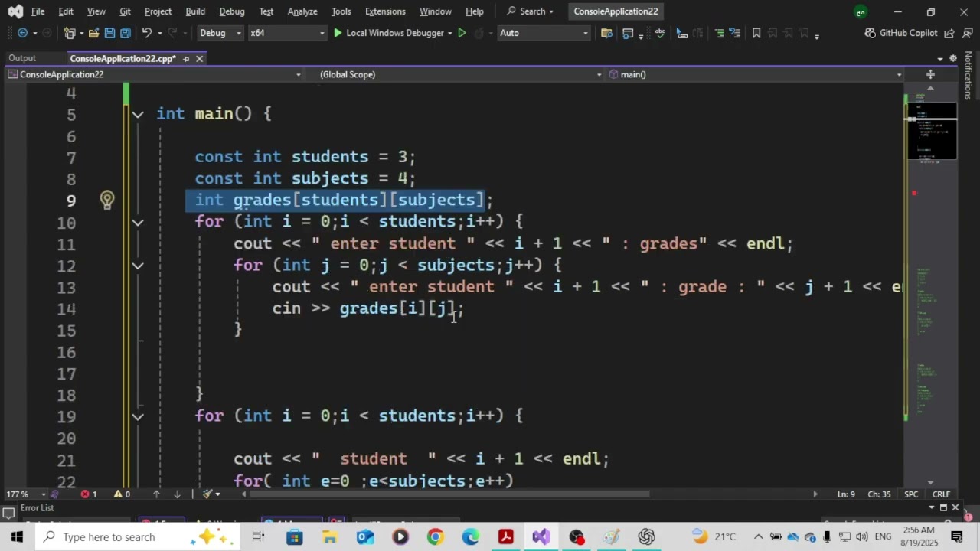Toggle CRLF line ending setting
The width and height of the screenshot is (980, 551).
tap(941, 494)
